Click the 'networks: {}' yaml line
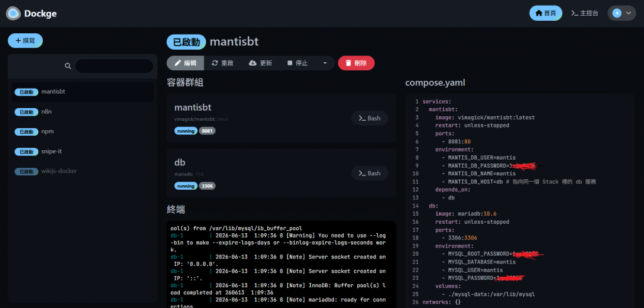Image resolution: width=644 pixels, height=308 pixels. 442,302
